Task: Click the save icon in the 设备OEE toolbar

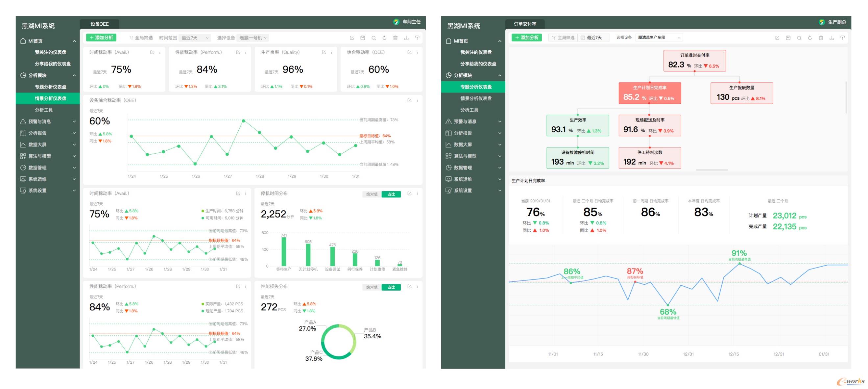Action: click(363, 38)
